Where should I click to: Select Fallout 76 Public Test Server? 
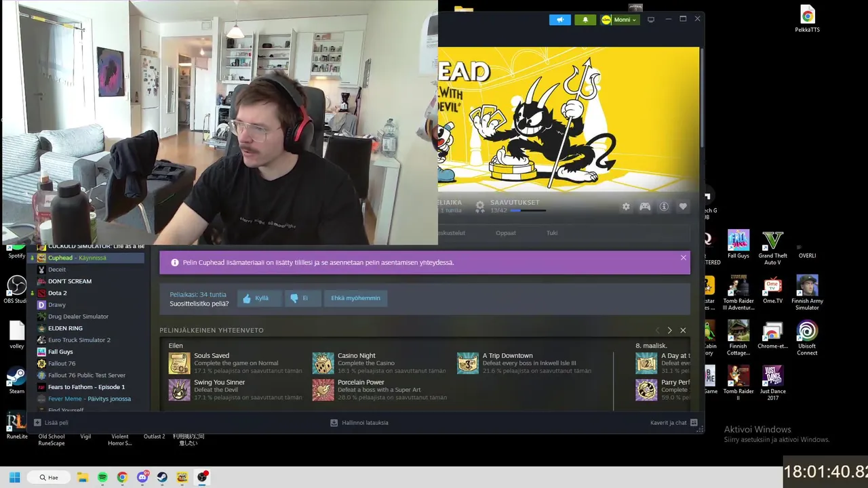pos(85,375)
